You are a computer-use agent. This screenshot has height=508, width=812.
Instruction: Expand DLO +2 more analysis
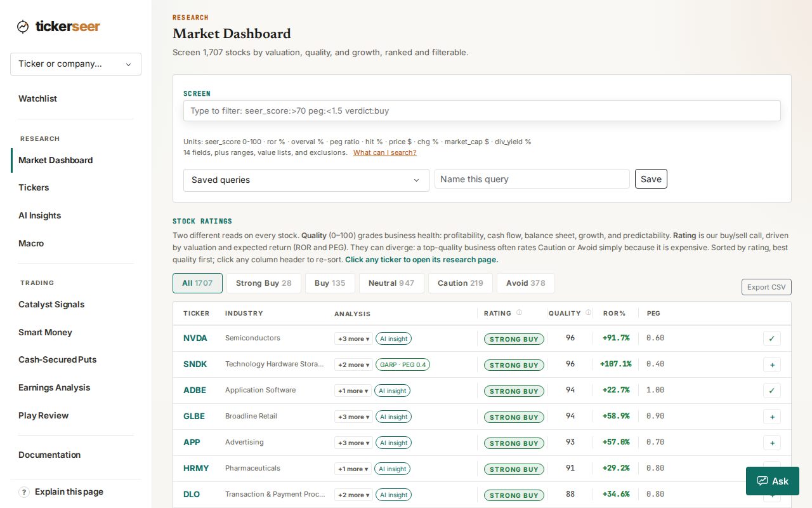[353, 495]
